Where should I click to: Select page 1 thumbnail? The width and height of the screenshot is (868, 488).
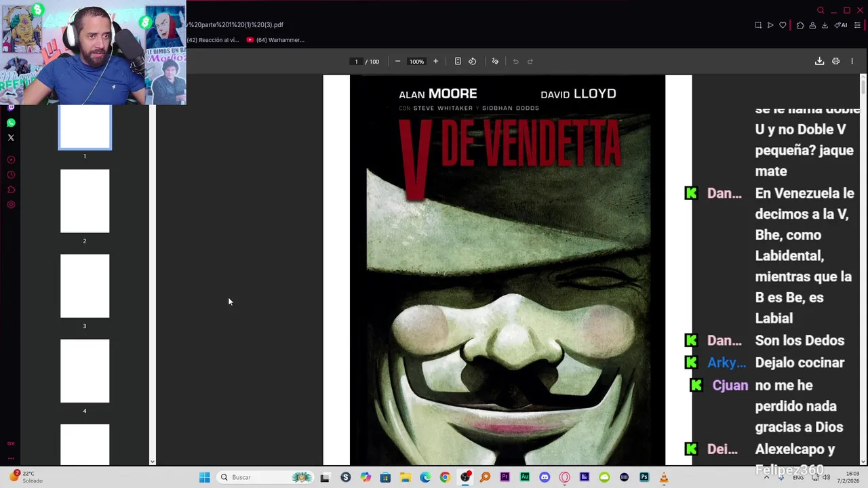(85, 127)
